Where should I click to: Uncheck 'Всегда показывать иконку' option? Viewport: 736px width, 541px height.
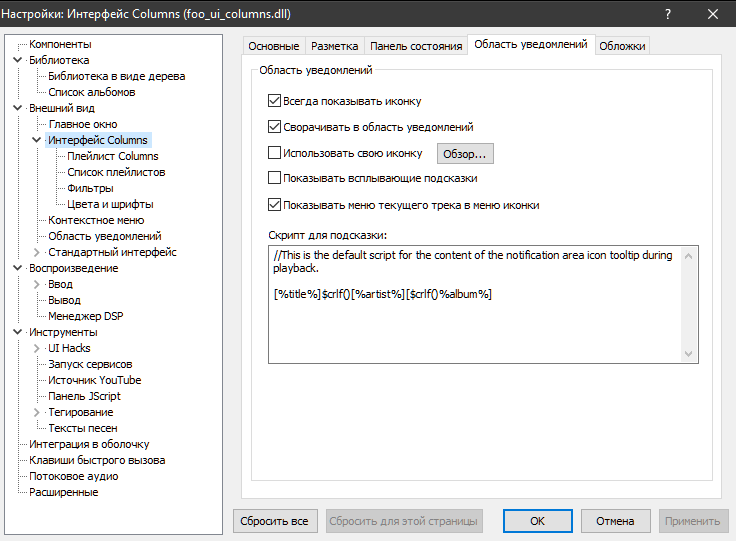(x=275, y=101)
